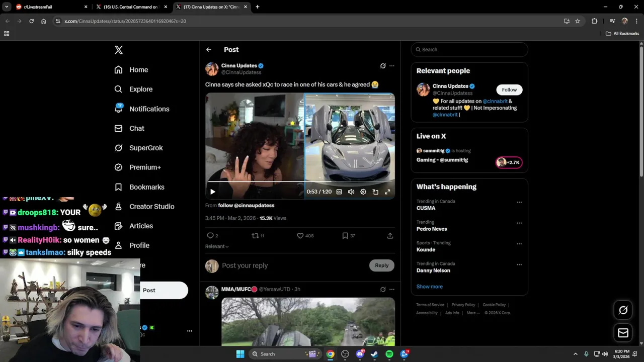This screenshot has height=362, width=644.
Task: Open more options for CUSMA trend
Action: [519, 202]
